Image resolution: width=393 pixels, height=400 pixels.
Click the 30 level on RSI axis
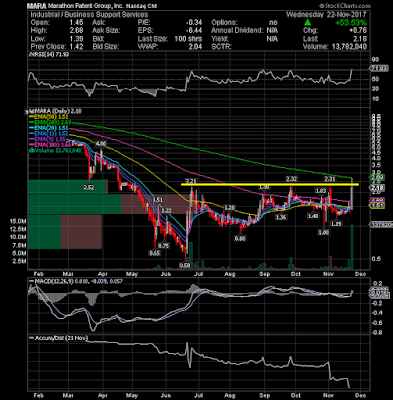click(x=375, y=89)
